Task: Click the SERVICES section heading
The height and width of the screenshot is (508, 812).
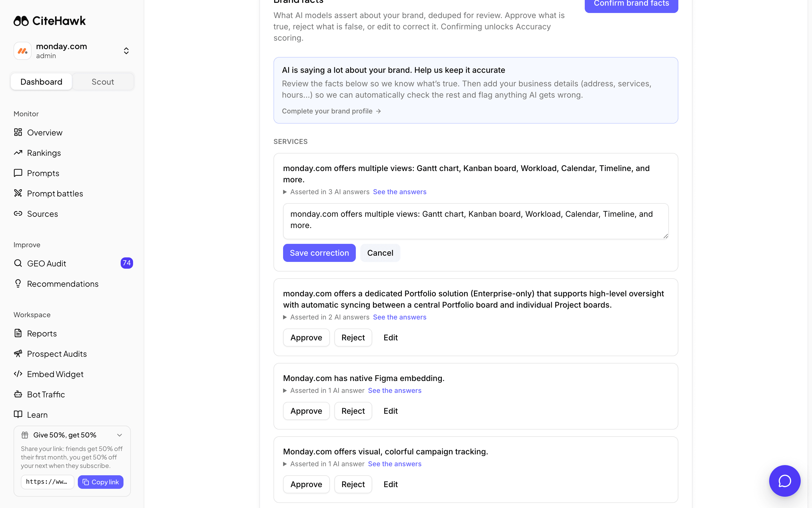Action: pyautogui.click(x=290, y=141)
